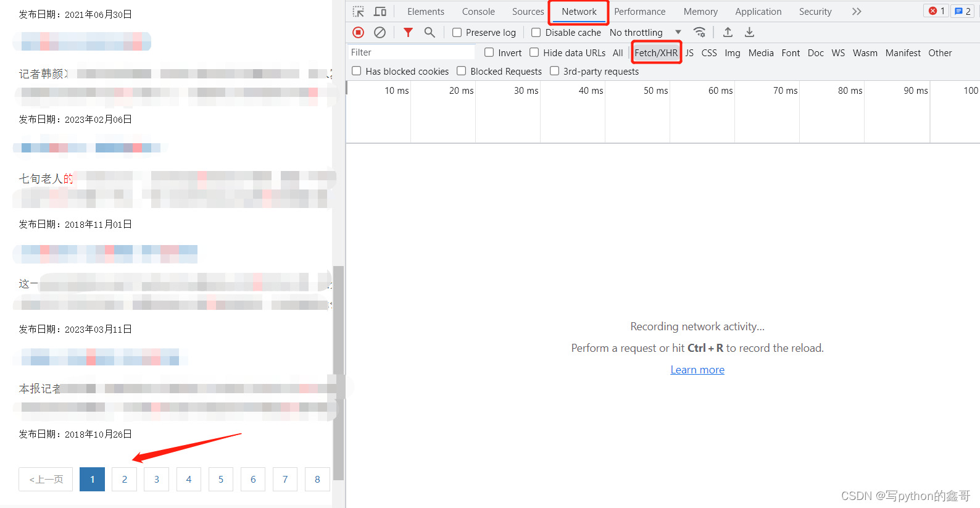The image size is (980, 508).
Task: Select the Doc request filter
Action: 816,53
